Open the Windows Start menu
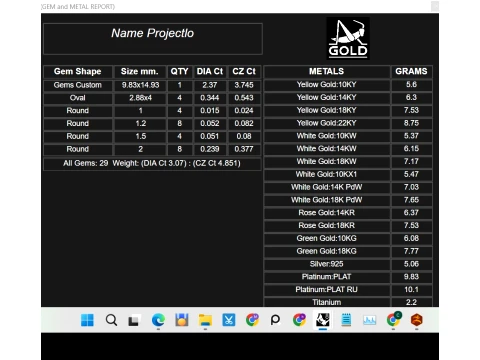 coord(87,320)
